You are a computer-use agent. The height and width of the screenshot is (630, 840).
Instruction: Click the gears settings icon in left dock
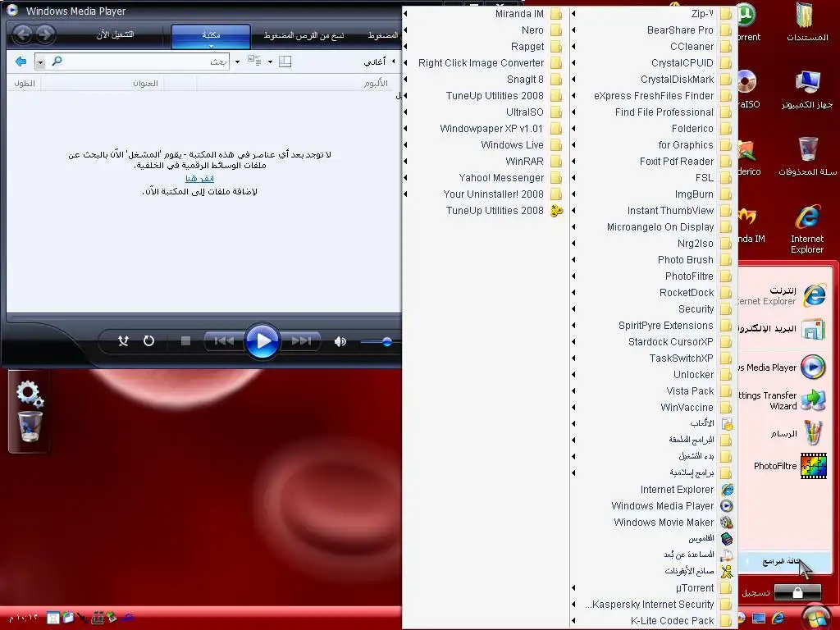tap(30, 394)
